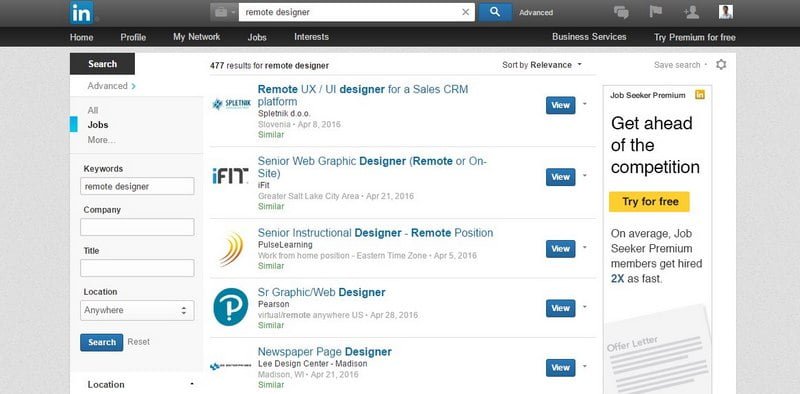800x394 pixels.
Task: Open Senior Instructional Designer job title link
Action: pyautogui.click(x=376, y=233)
